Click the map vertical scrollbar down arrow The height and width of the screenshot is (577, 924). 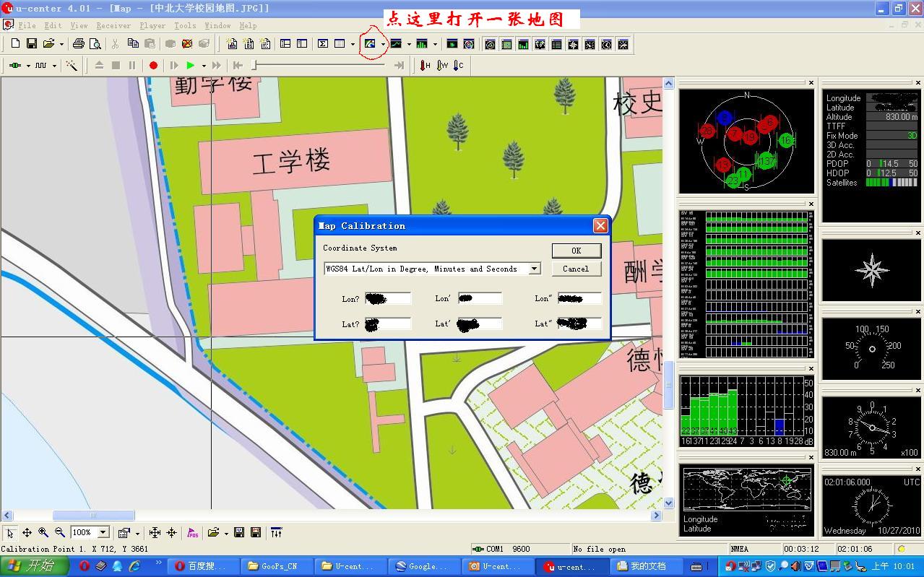[668, 503]
